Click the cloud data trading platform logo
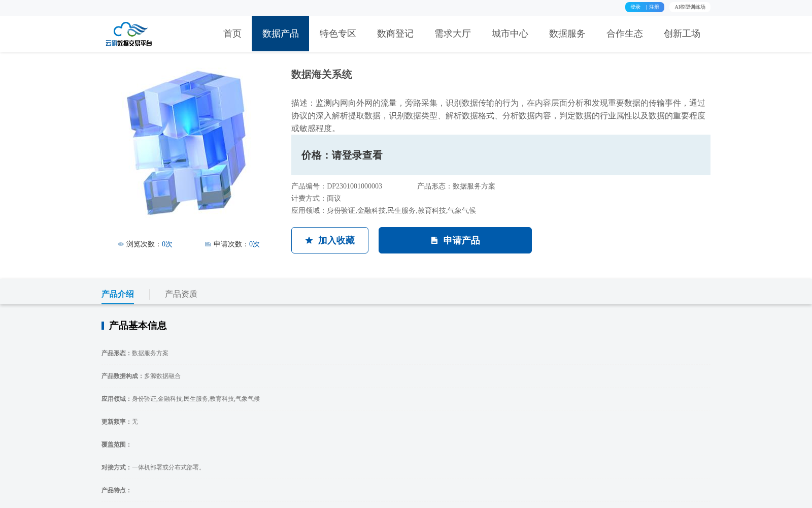 tap(129, 34)
